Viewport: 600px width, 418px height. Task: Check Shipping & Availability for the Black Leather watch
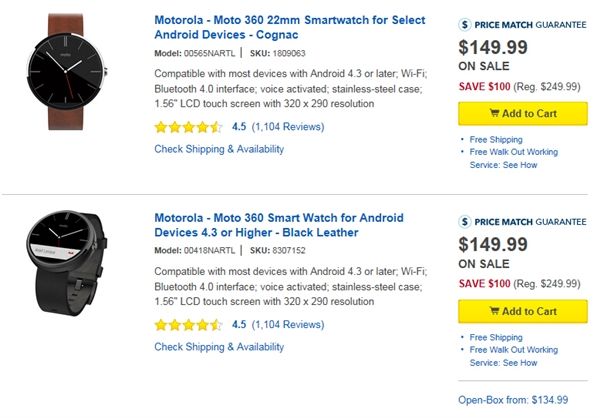tap(219, 346)
